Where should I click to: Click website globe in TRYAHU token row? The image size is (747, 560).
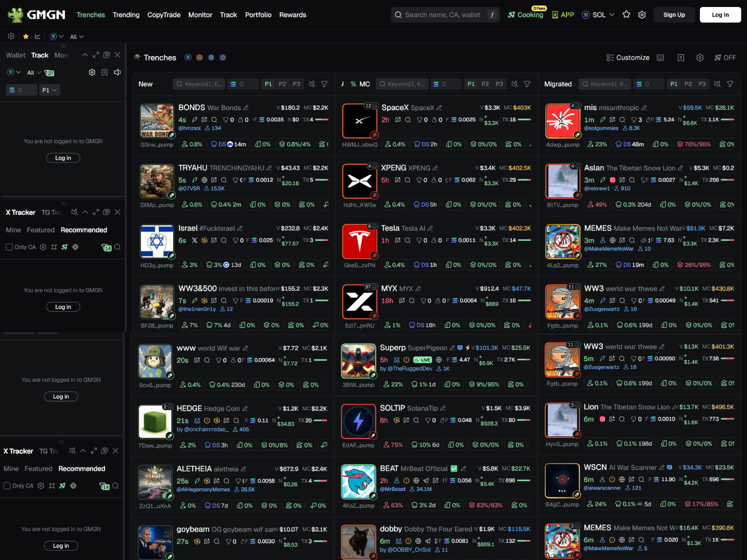pyautogui.click(x=204, y=180)
